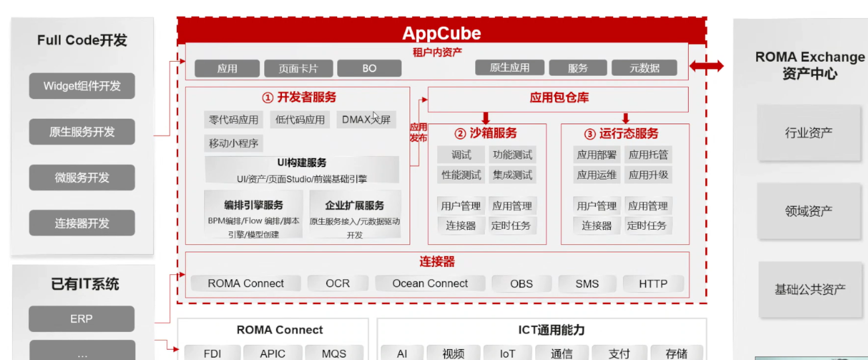Click 用户管理 under 沙箱服务
This screenshot has width=868, height=360.
click(461, 206)
